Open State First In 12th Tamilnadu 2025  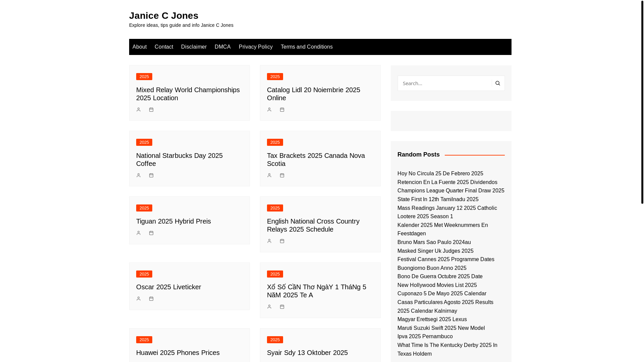438,199
